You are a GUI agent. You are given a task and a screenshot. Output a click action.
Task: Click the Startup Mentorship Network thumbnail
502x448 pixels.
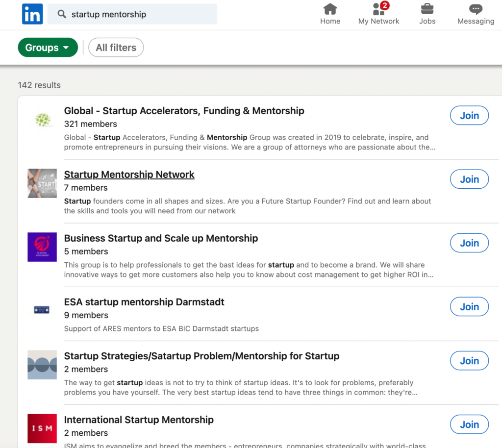click(x=42, y=183)
